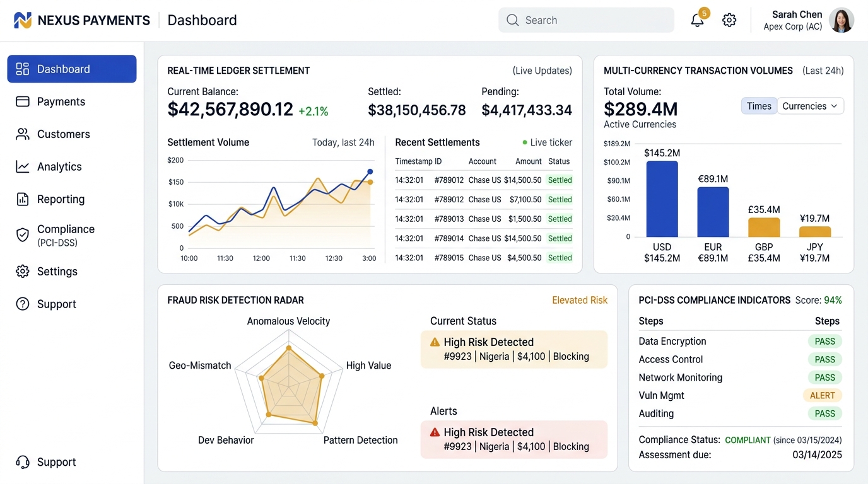868x484 pixels.
Task: Click Settled status on the #789015 row
Action: pyautogui.click(x=560, y=258)
